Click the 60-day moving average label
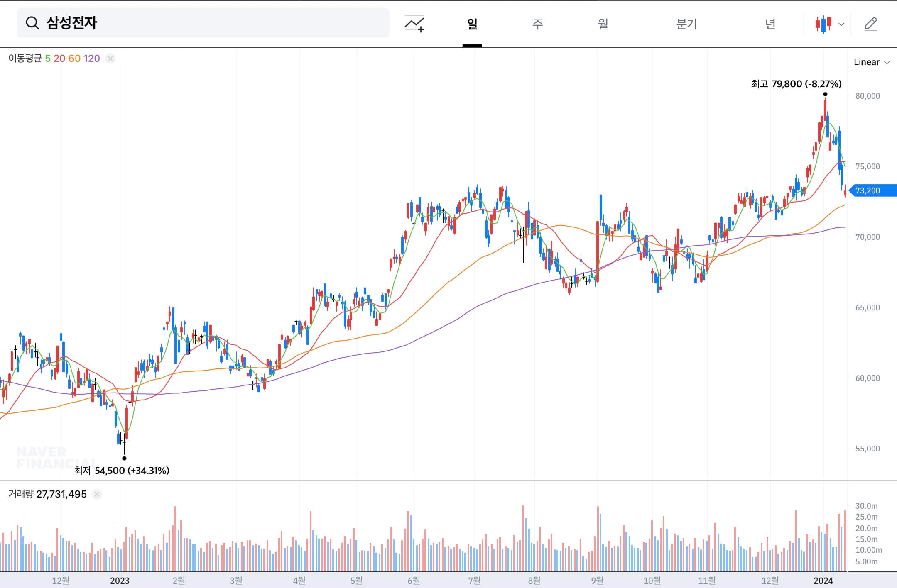Viewport: 897px width, 588px height. pos(74,59)
